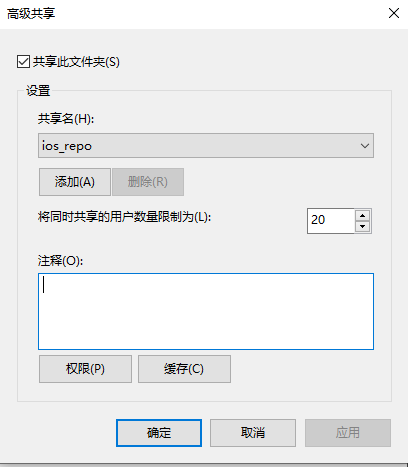Click inside the 注释 comment text area
This screenshot has height=467, width=408.
[x=206, y=311]
